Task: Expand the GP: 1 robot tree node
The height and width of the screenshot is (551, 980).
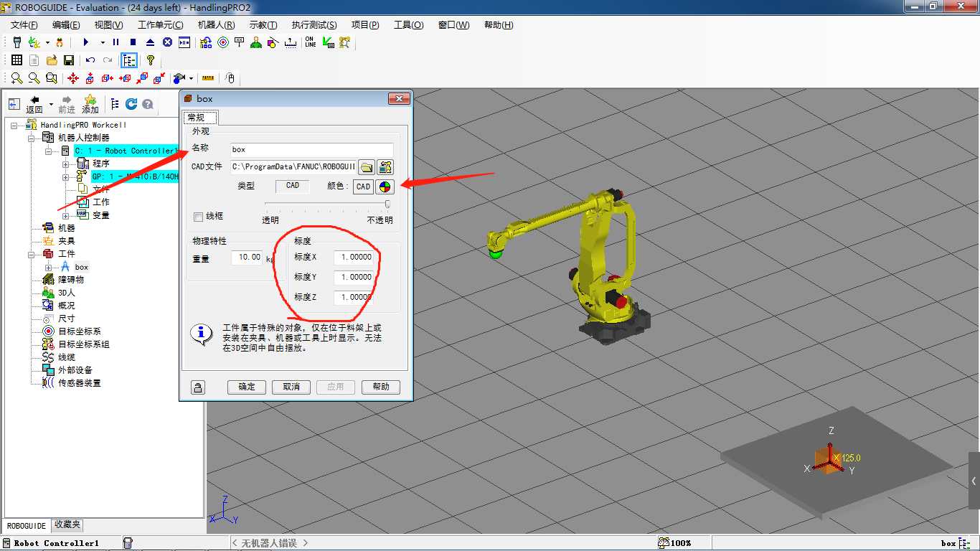Action: 66,176
